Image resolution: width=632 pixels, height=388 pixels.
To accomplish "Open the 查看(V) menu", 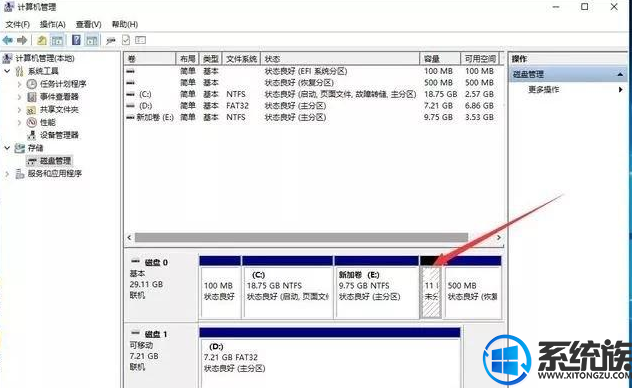I will [x=88, y=25].
